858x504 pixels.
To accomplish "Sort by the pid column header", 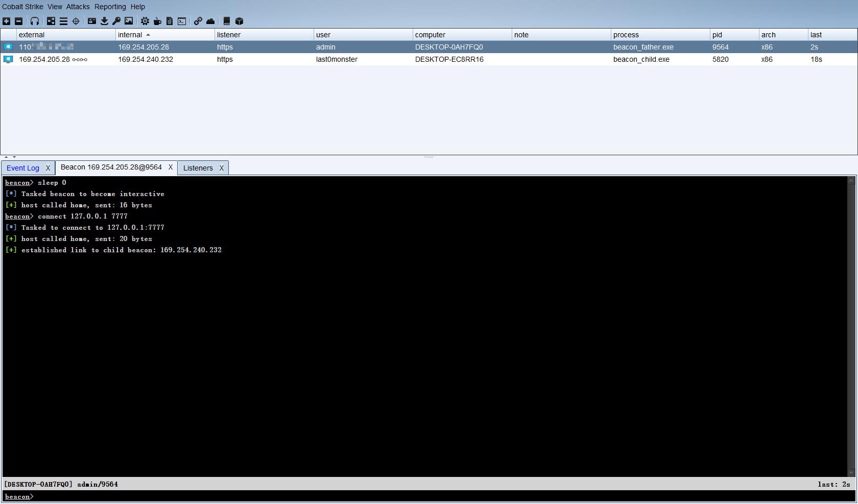I will pyautogui.click(x=735, y=35).
